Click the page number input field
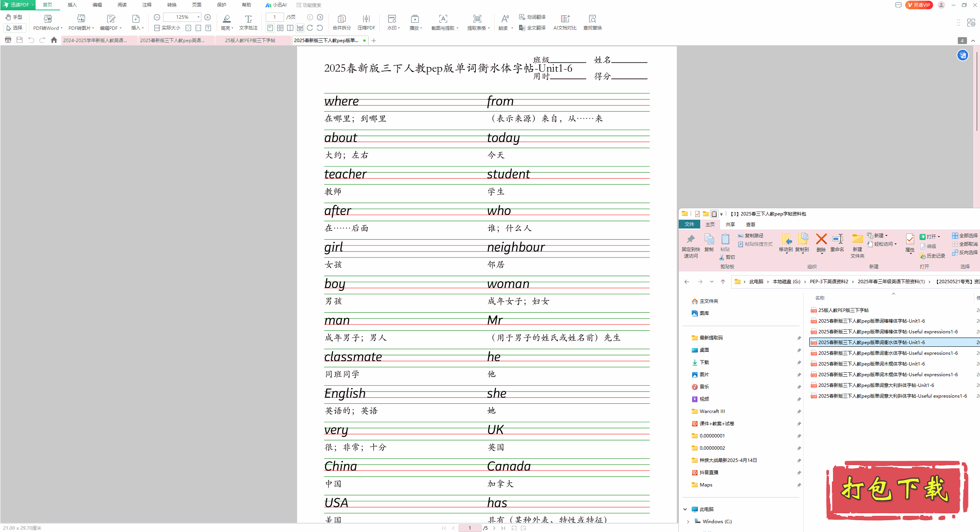980x532 pixels. [x=274, y=17]
